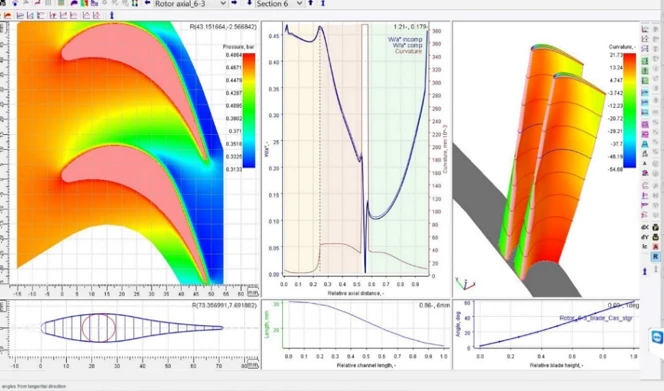Click the right arrow after Rotor axial_6-3

234,3
